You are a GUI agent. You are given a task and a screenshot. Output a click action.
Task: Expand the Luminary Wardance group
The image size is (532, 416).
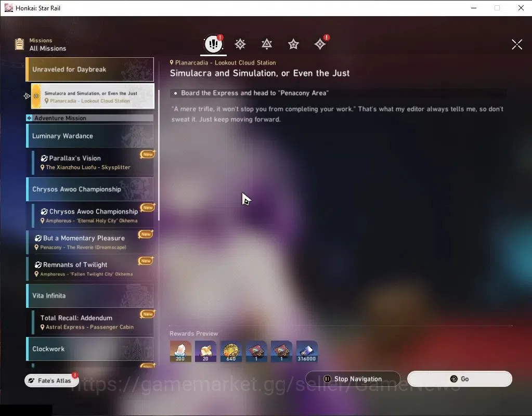click(x=90, y=136)
